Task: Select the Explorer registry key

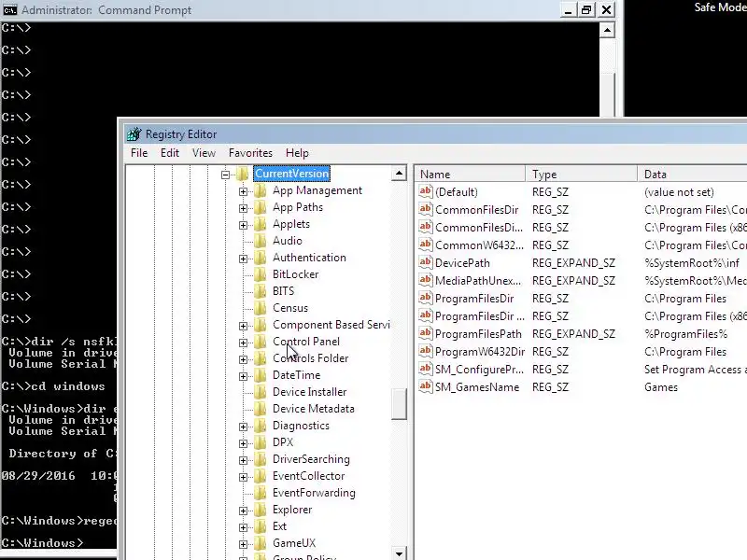Action: (292, 510)
